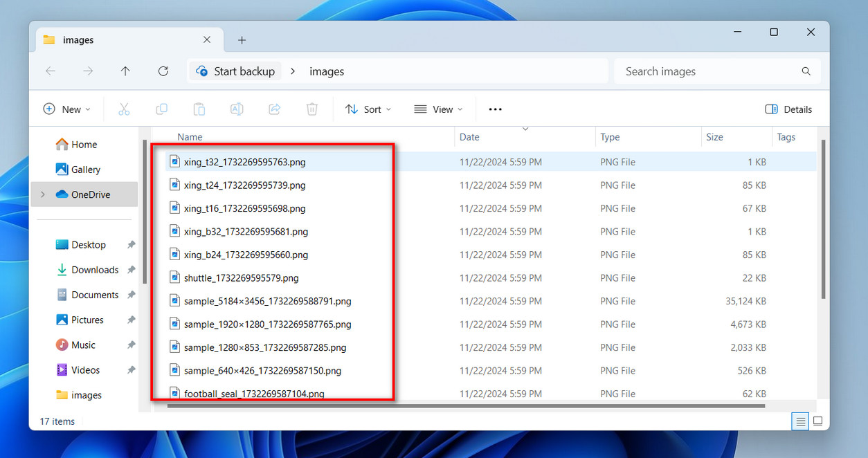Sort by Size column header
The image size is (868, 458).
pos(714,137)
